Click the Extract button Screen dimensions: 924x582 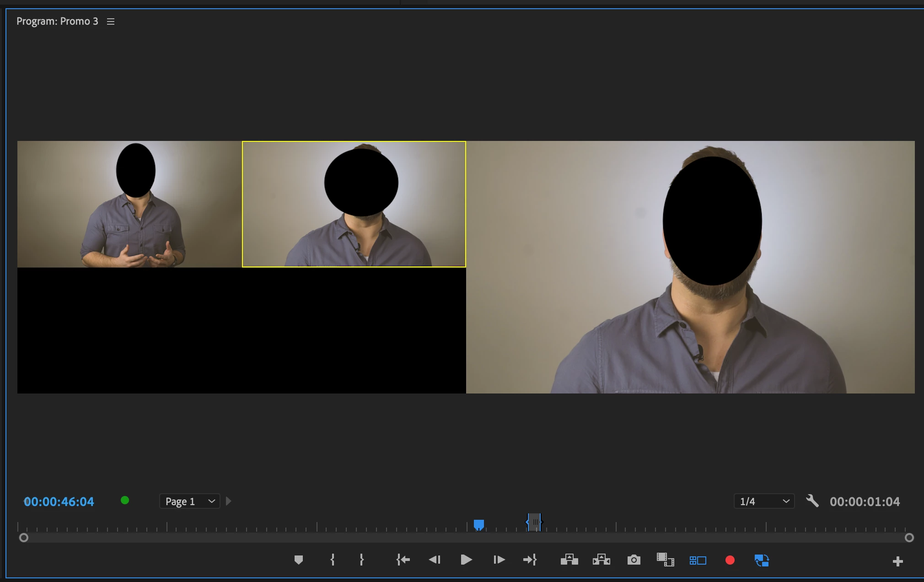point(601,560)
